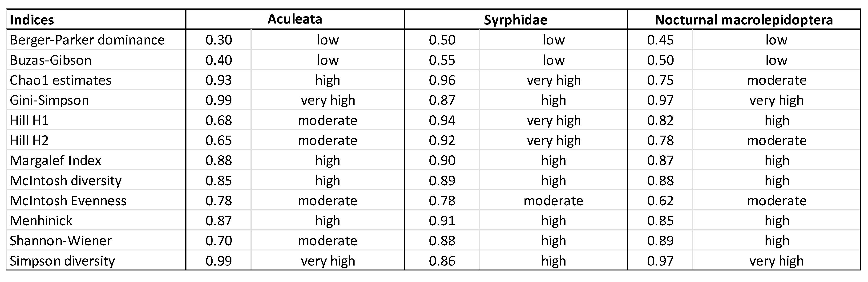Click the Indices column header
868x282 pixels.
coord(32,20)
